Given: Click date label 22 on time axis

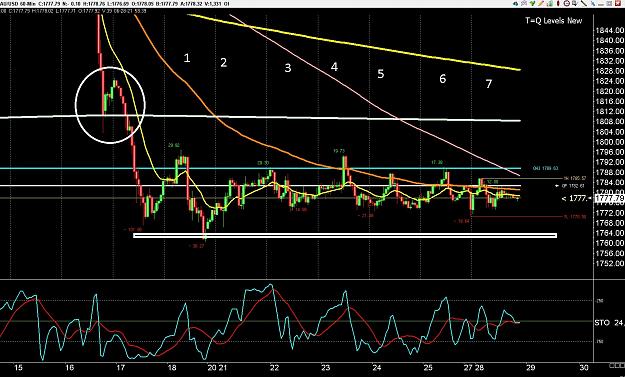Looking at the screenshot, I should click(274, 367).
